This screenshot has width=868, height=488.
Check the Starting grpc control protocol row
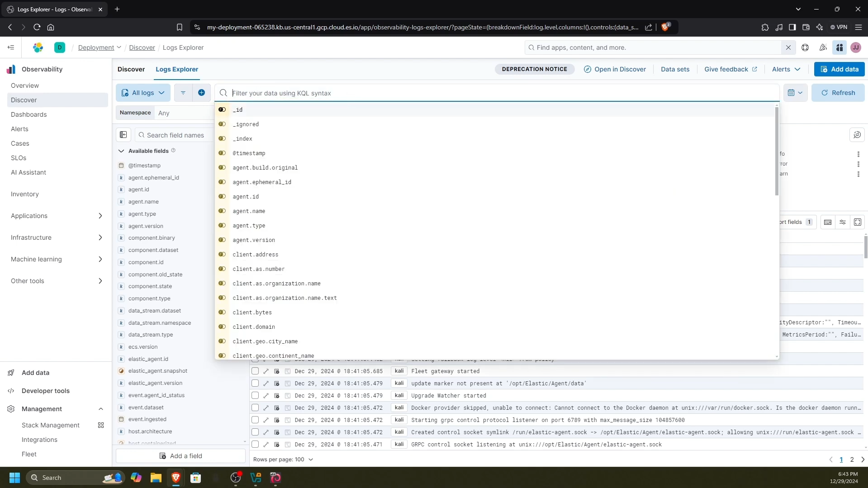(x=255, y=420)
